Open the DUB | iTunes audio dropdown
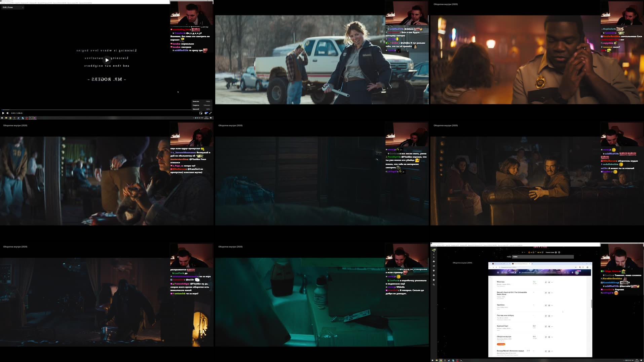The height and width of the screenshot is (362, 644). pyautogui.click(x=13, y=7)
